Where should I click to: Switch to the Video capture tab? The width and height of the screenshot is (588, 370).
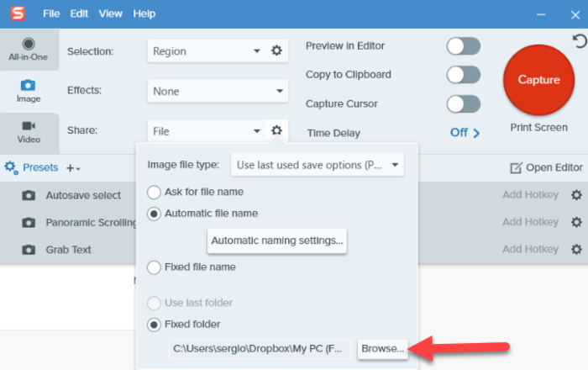(x=29, y=132)
